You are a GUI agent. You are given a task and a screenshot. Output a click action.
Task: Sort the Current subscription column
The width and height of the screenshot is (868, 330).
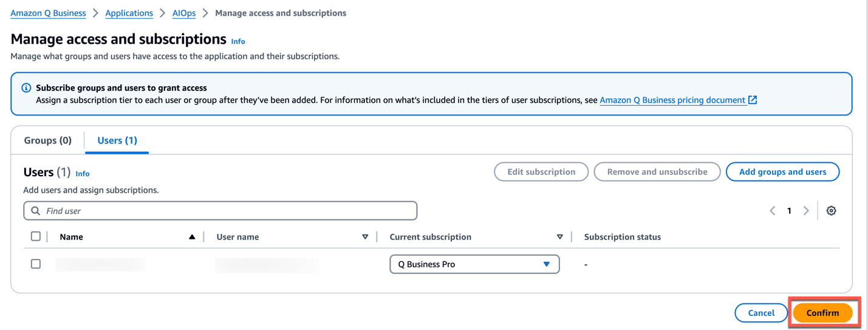coord(559,237)
